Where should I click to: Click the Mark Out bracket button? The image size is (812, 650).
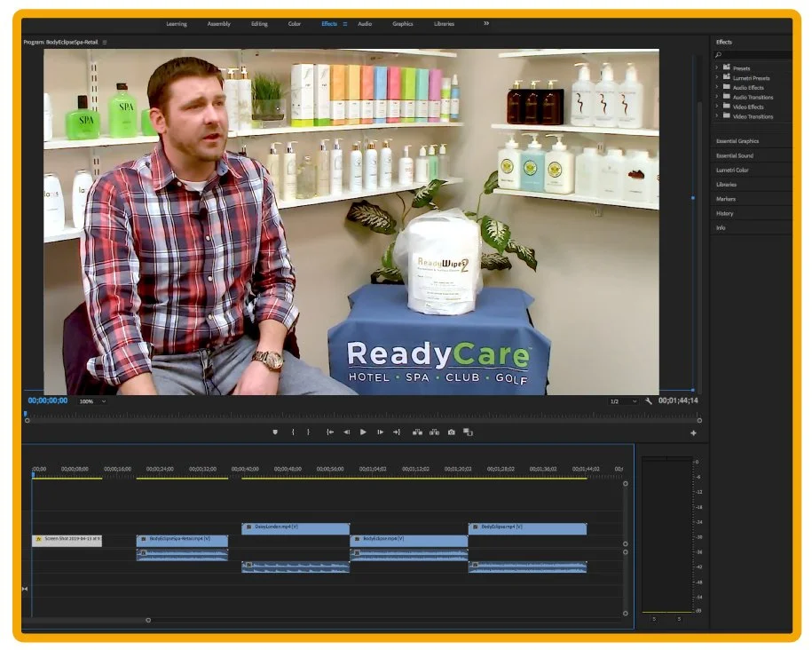point(309,432)
